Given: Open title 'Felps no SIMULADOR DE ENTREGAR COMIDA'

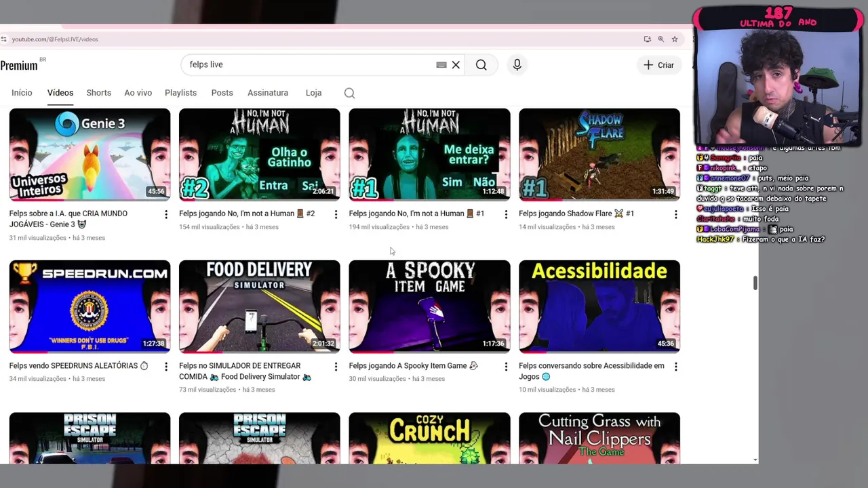Looking at the screenshot, I should pos(245,371).
